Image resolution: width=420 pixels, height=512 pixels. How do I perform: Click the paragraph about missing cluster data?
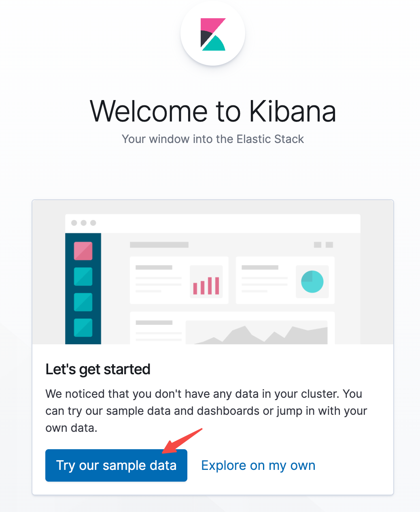[206, 411]
